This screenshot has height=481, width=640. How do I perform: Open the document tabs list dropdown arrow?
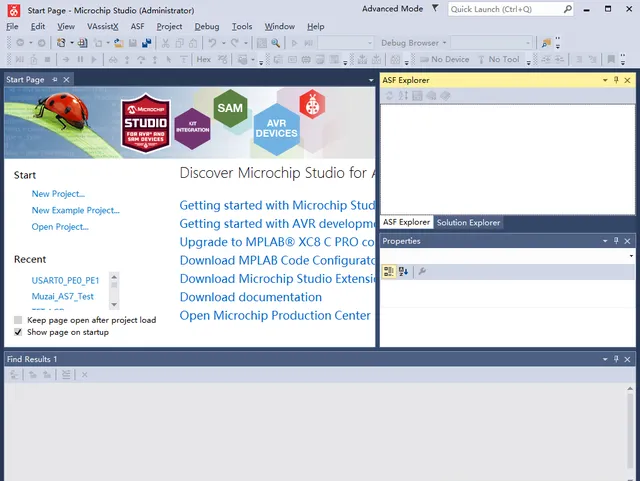(x=371, y=80)
